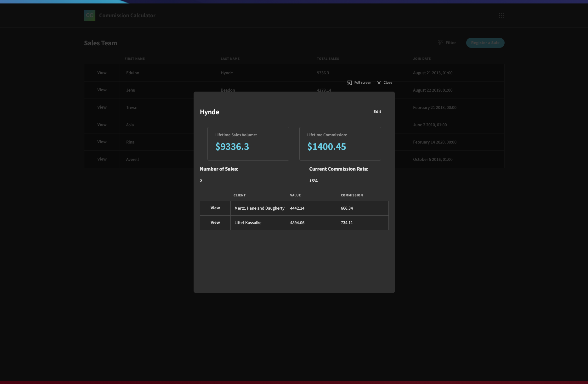The width and height of the screenshot is (588, 384).
Task: View the Mertz, Hane and Daugherty sale
Action: pyautogui.click(x=215, y=208)
